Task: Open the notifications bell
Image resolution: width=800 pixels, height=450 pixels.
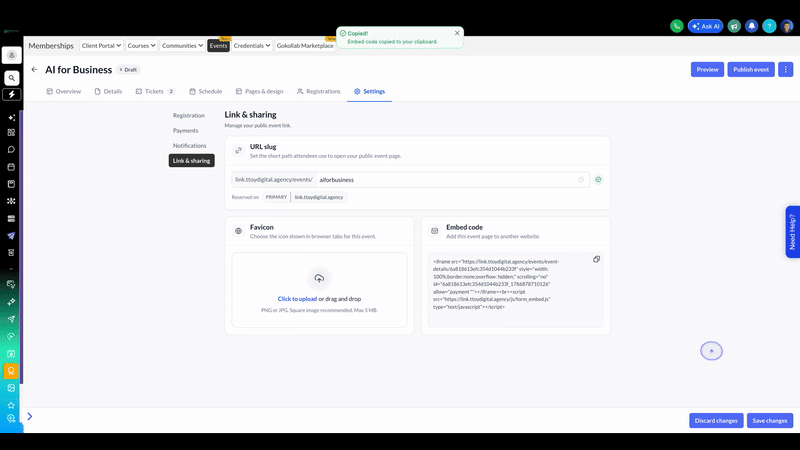Action: click(x=752, y=26)
